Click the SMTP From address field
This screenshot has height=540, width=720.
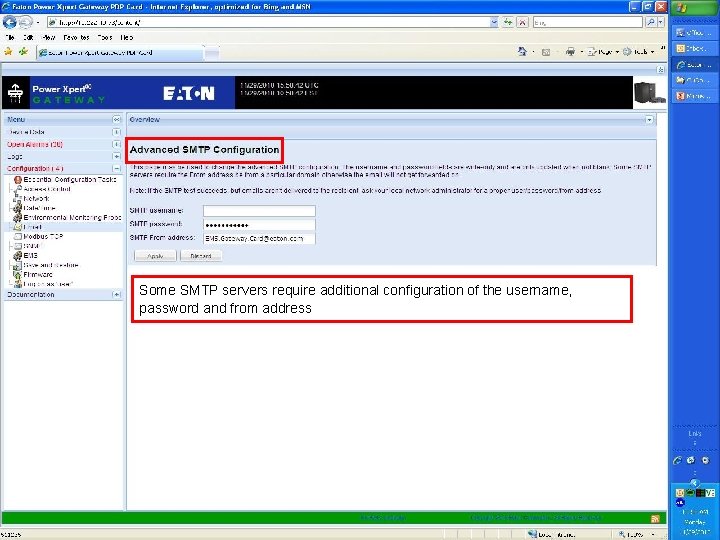(x=259, y=238)
